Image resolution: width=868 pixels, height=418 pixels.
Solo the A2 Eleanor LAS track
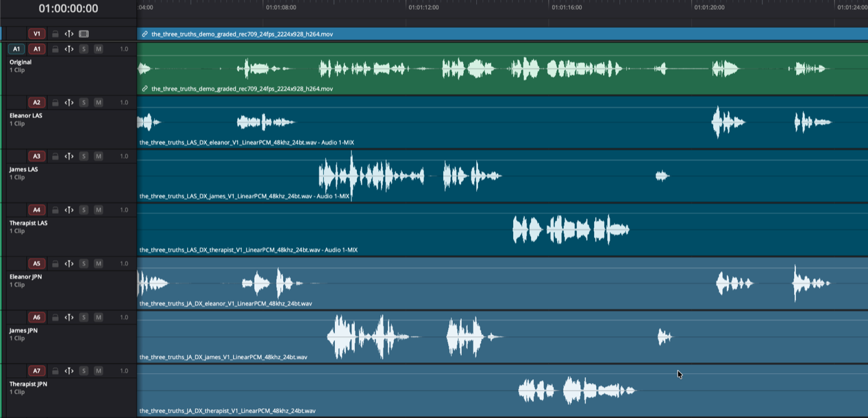pyautogui.click(x=84, y=102)
